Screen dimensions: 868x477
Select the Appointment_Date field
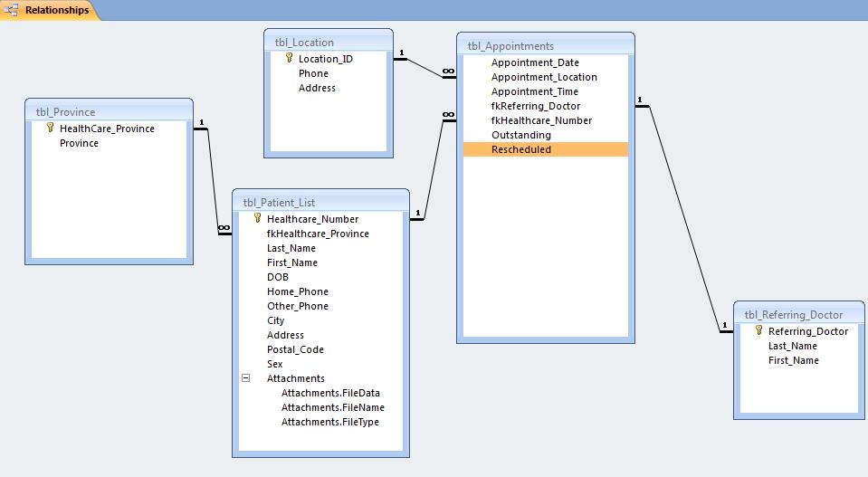545,62
